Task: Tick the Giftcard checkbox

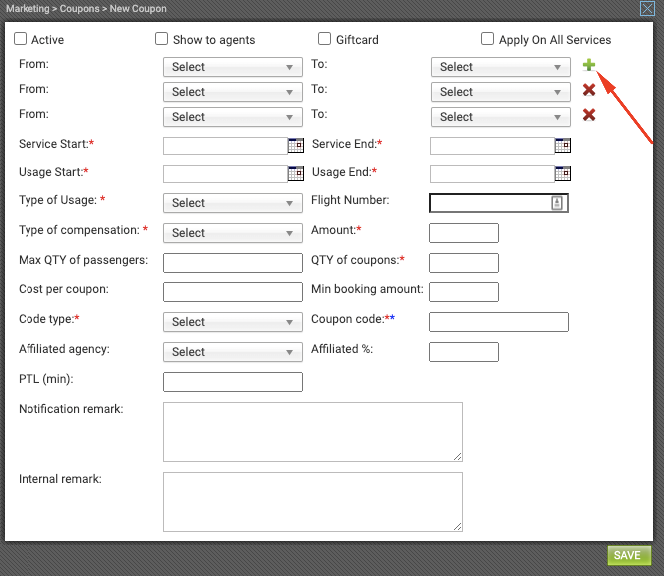Action: 324,39
